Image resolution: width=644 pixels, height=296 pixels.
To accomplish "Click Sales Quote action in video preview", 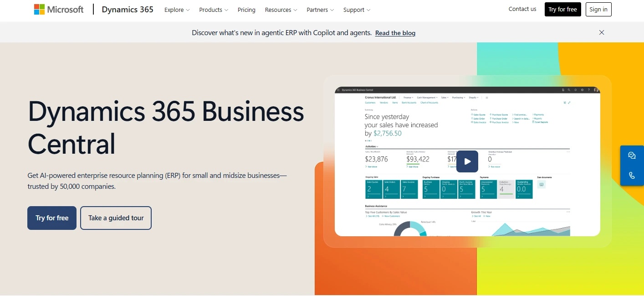I will 478,115.
